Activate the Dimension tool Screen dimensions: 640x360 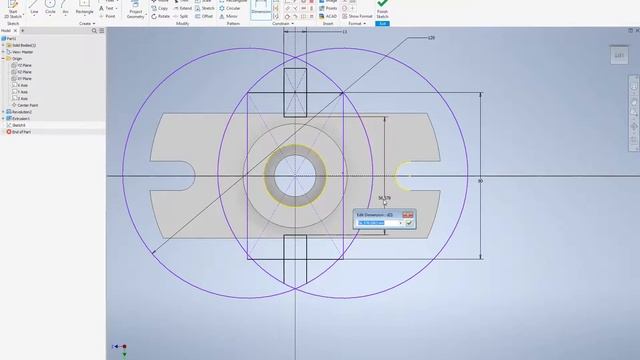click(x=261, y=9)
